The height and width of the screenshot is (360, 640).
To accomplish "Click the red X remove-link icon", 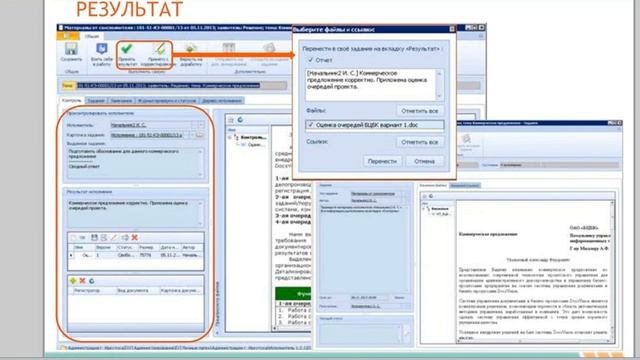I will [x=82, y=281].
